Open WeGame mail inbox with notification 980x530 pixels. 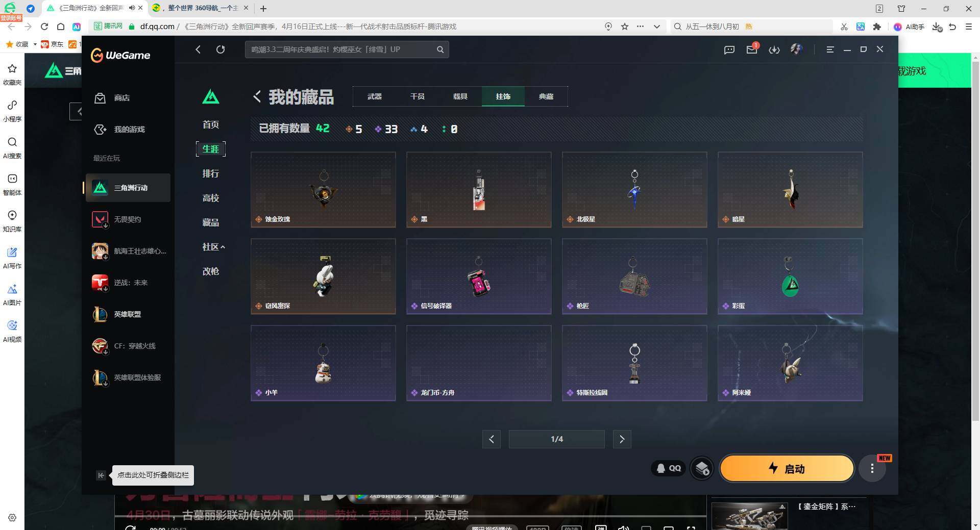point(752,49)
